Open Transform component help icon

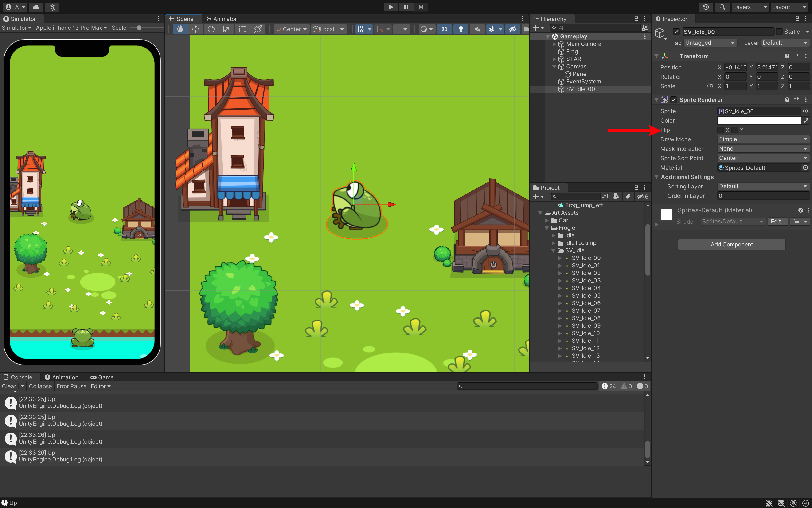(x=787, y=56)
